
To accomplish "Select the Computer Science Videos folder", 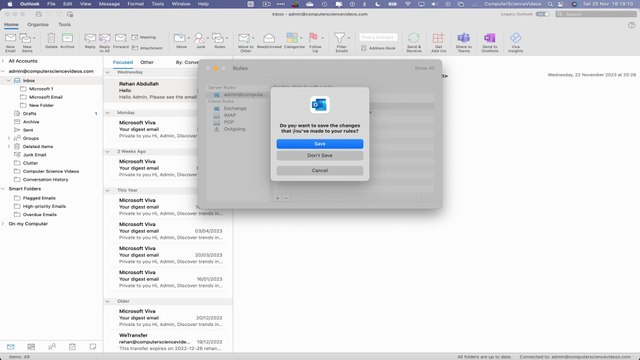I will click(x=51, y=171).
